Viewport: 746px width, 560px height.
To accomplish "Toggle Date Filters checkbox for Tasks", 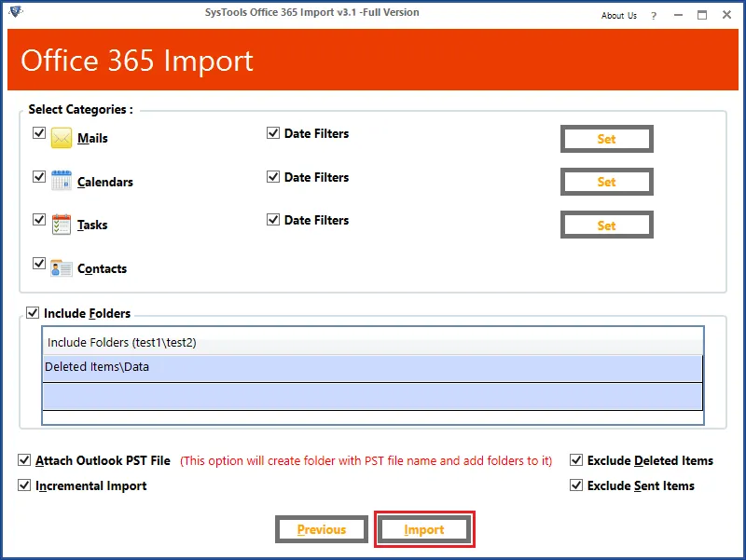I will click(273, 219).
